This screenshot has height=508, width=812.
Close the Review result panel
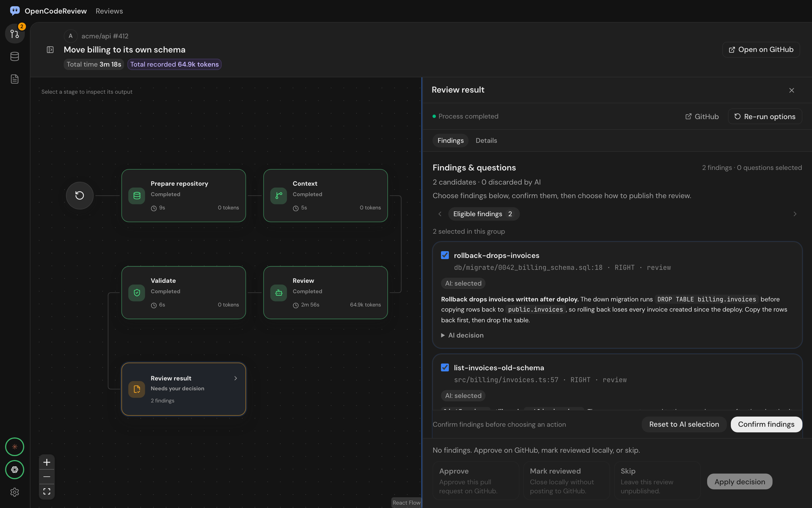coord(791,90)
